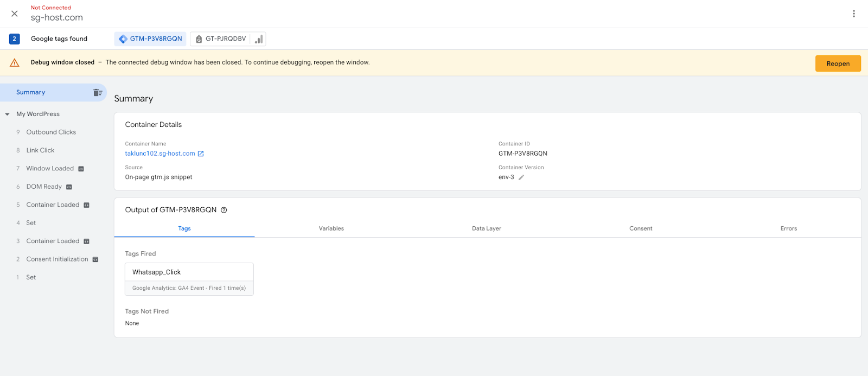Clear events using the delete list icon

(98, 92)
